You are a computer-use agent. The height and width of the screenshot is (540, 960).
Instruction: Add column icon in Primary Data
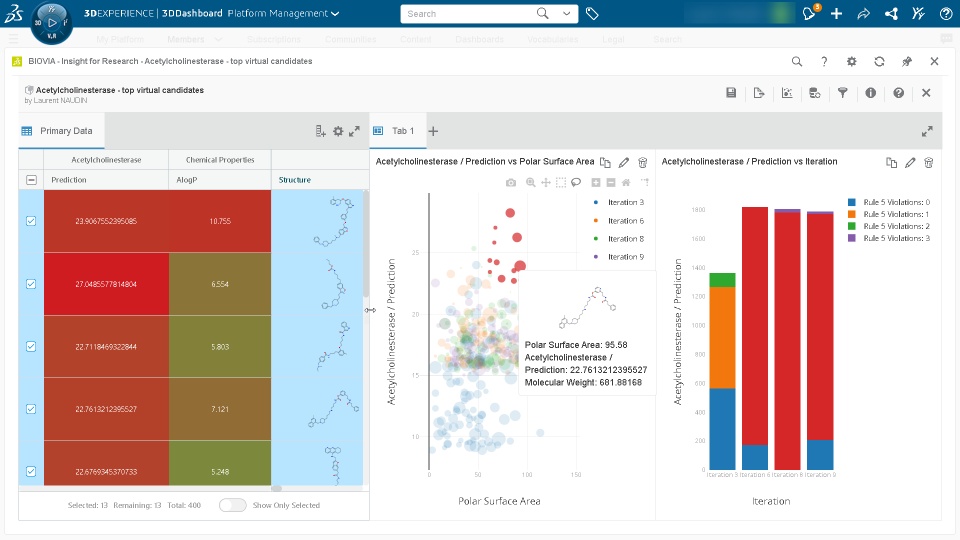pyautogui.click(x=320, y=131)
